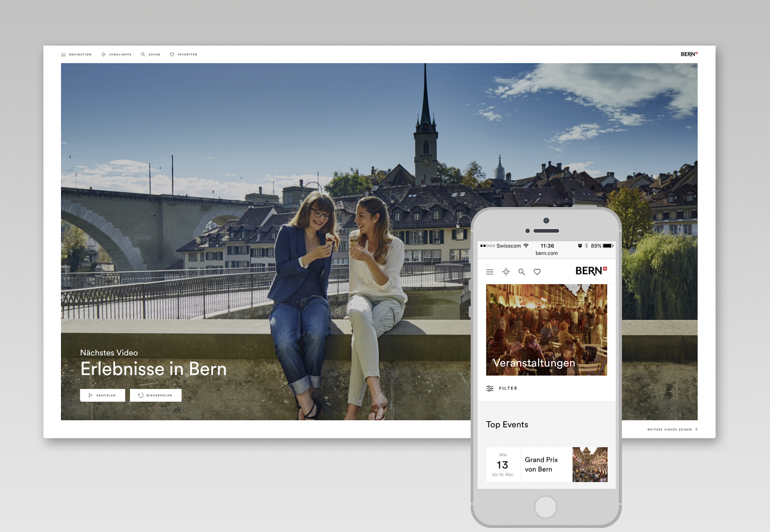Open Favoriten in the desktop top bar
The width and height of the screenshot is (770, 532).
[x=183, y=54]
